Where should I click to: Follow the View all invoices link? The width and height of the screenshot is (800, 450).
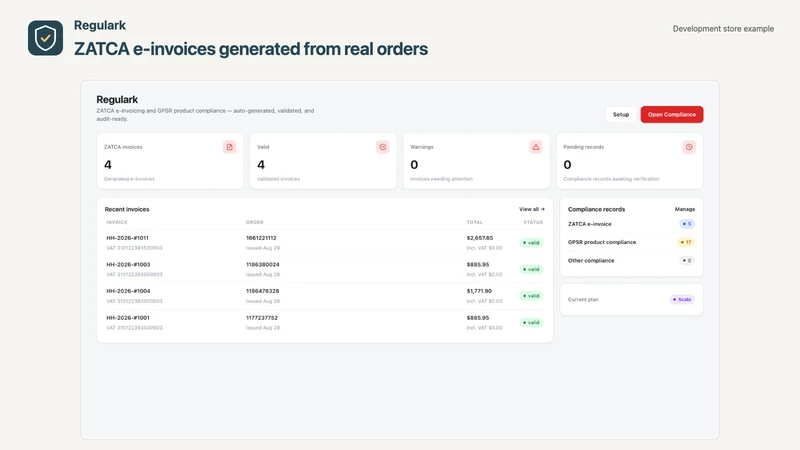click(532, 209)
